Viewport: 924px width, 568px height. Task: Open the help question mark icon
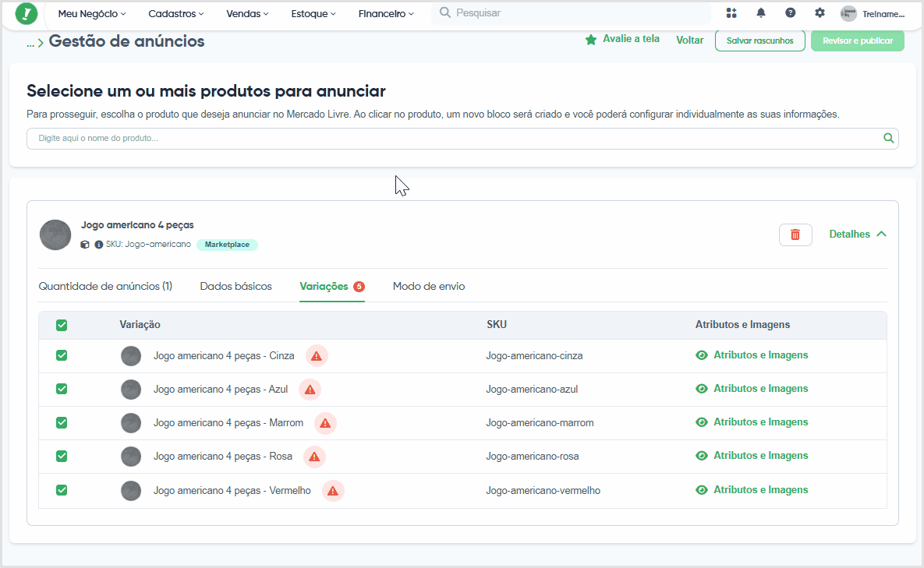pyautogui.click(x=790, y=13)
